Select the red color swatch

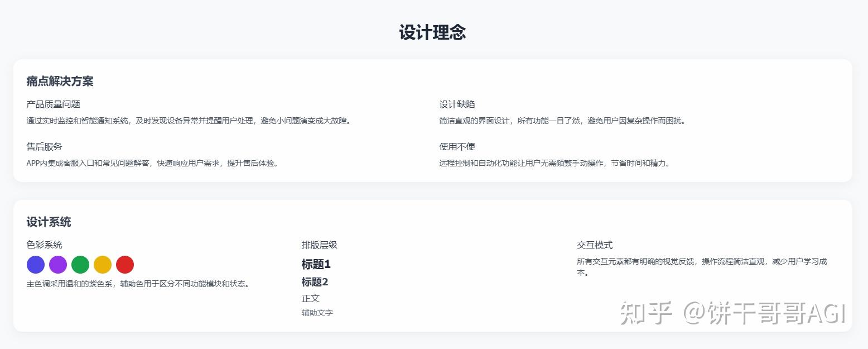point(124,265)
